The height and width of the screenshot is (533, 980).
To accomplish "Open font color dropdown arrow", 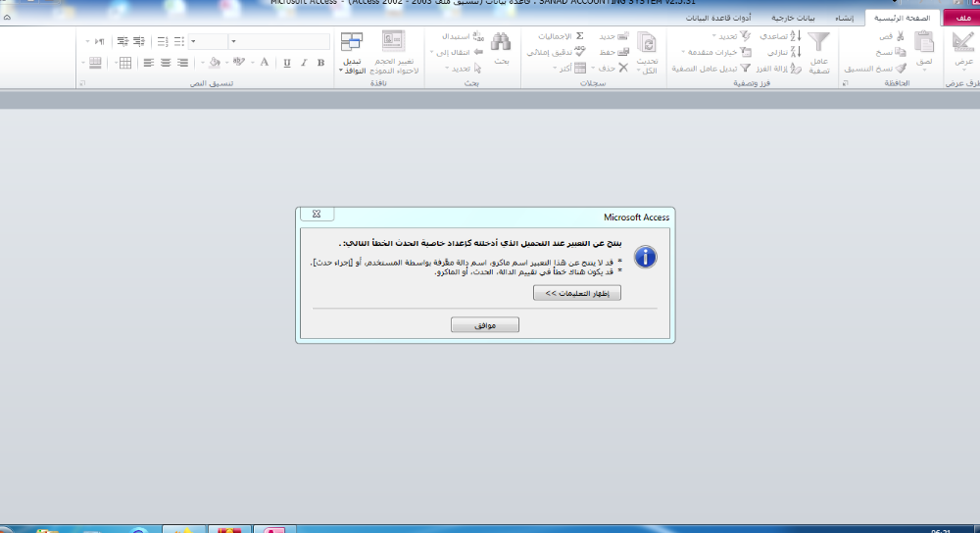I will click(x=253, y=63).
